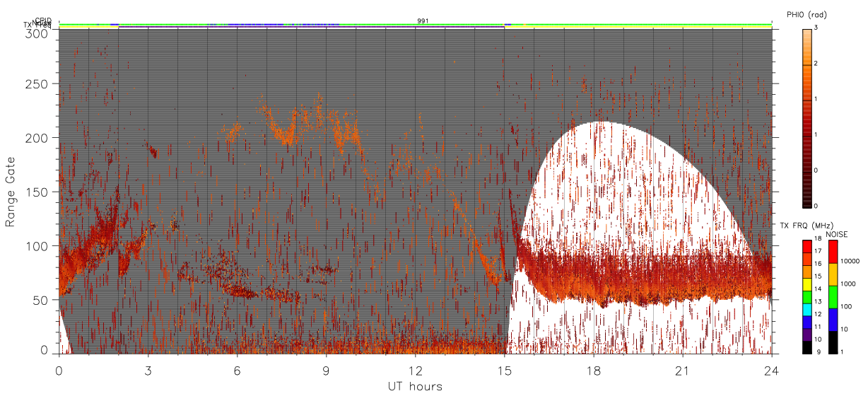Click the 'UT hours' axis label

[415, 386]
